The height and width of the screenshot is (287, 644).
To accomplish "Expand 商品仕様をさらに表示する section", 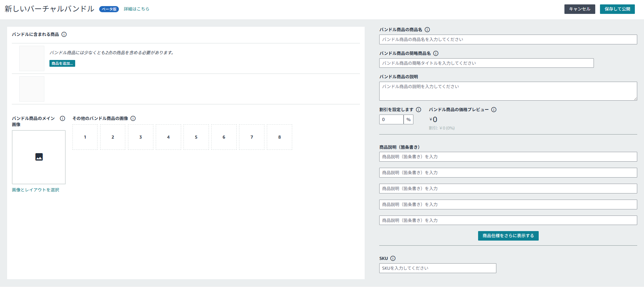I will 508,236.
